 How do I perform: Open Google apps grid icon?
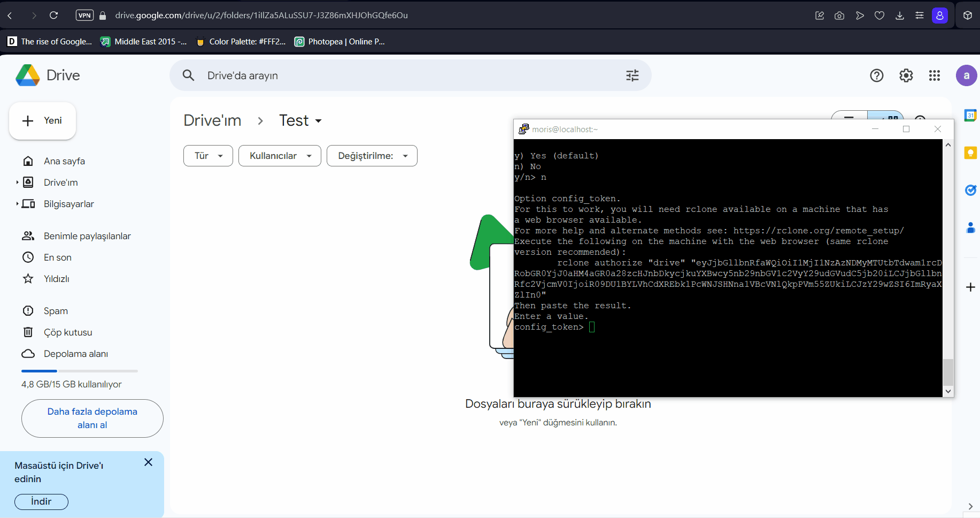(935, 75)
